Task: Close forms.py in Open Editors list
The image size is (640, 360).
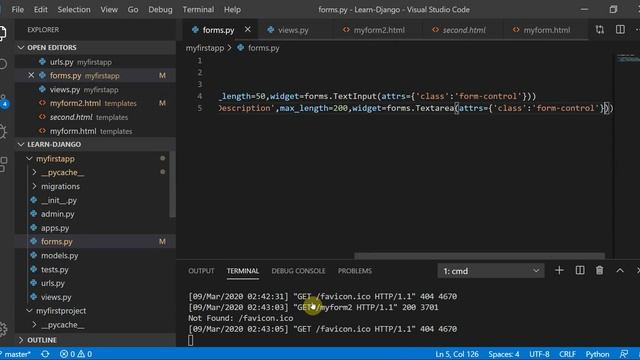Action: (31, 76)
